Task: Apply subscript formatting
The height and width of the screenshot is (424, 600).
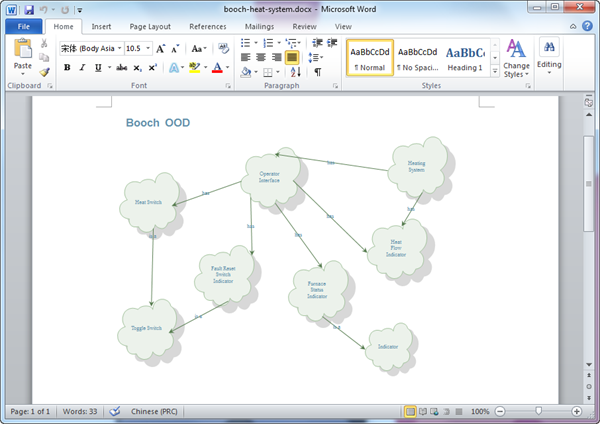Action: coord(138,68)
